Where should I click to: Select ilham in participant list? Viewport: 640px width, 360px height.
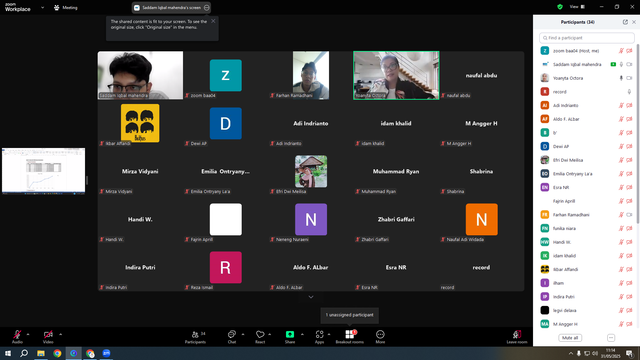point(586,283)
